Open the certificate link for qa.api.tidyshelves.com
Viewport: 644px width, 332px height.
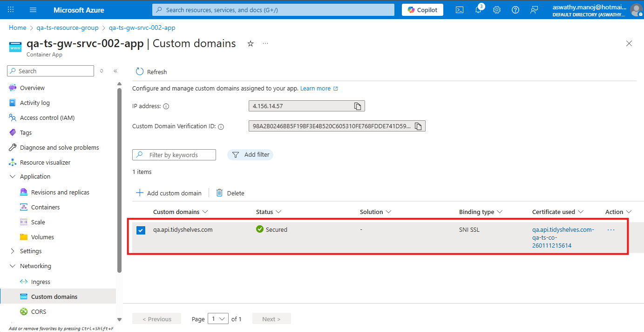coord(563,237)
